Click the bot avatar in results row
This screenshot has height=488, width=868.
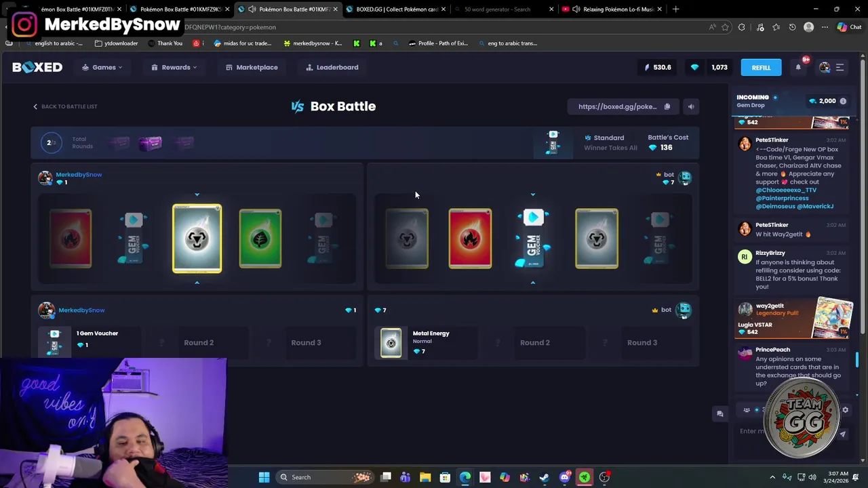click(684, 310)
